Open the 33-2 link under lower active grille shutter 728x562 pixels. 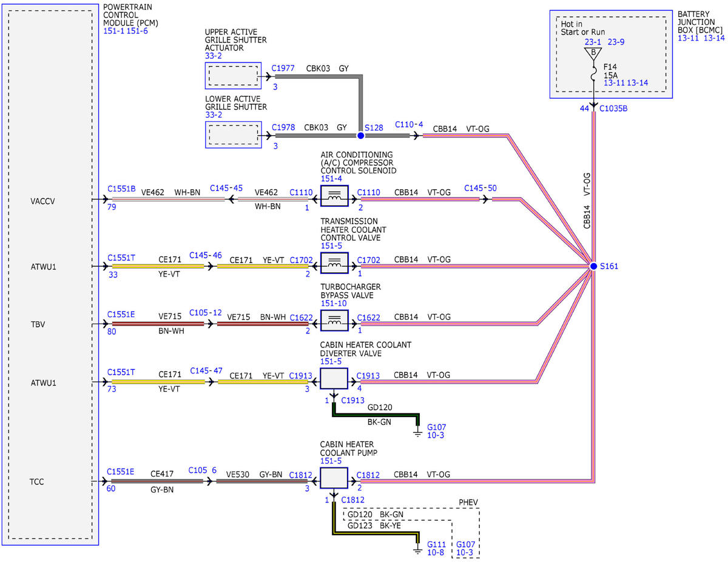pyautogui.click(x=214, y=115)
